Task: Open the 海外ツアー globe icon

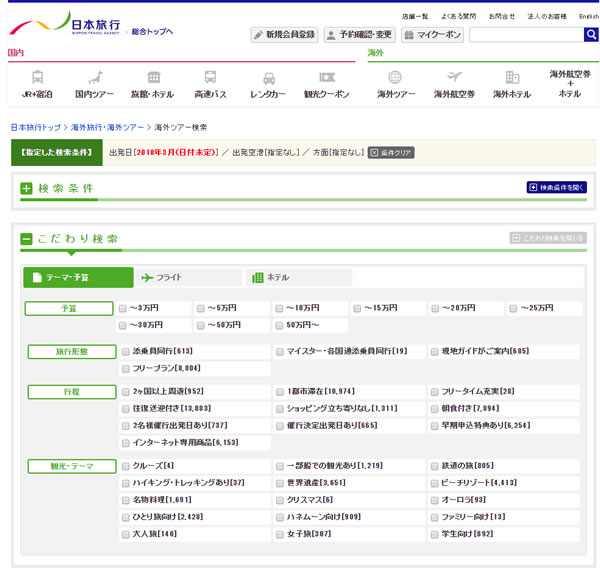Action: pyautogui.click(x=396, y=78)
